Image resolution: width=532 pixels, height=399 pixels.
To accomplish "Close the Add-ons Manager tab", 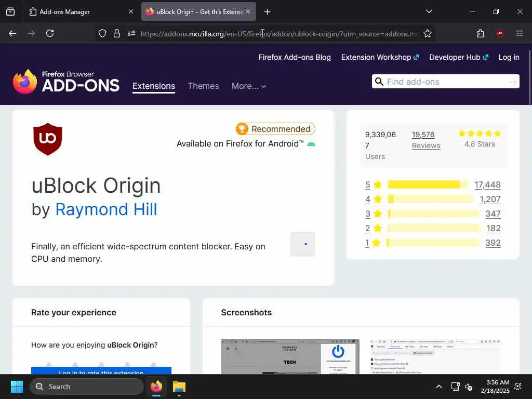I will [x=130, y=11].
